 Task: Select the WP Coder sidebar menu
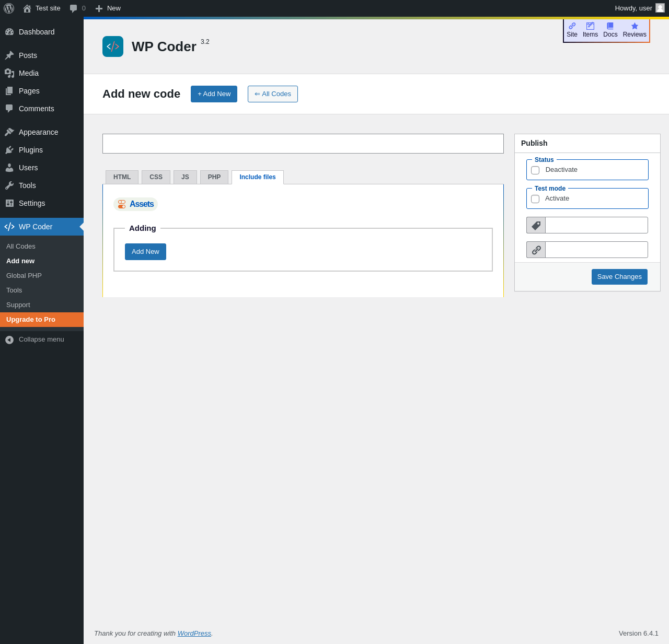[42, 227]
